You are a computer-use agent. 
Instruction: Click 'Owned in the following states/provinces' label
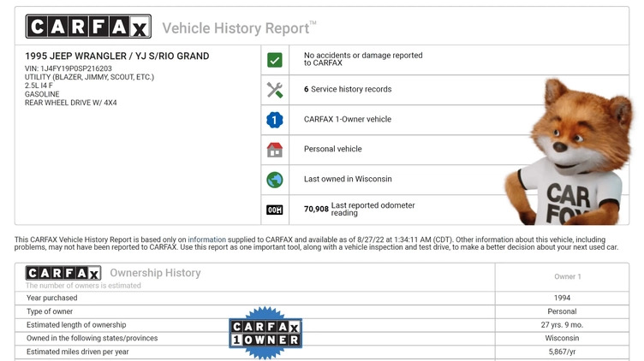click(92, 339)
